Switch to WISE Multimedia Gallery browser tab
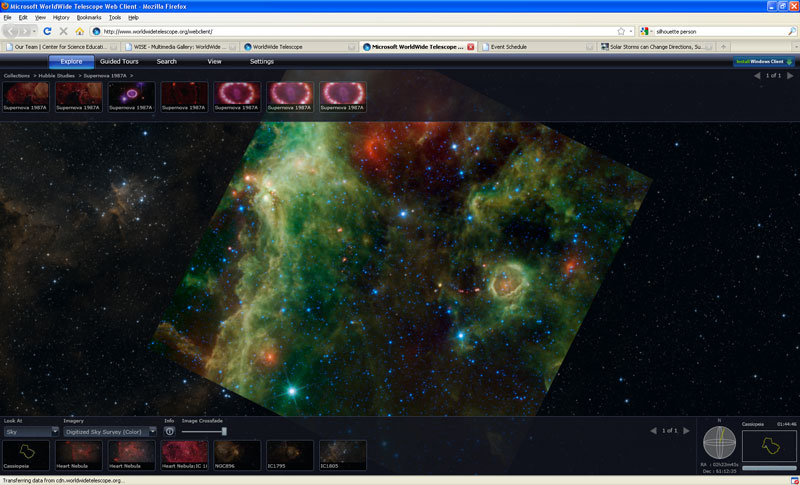The image size is (800, 485). point(181,46)
